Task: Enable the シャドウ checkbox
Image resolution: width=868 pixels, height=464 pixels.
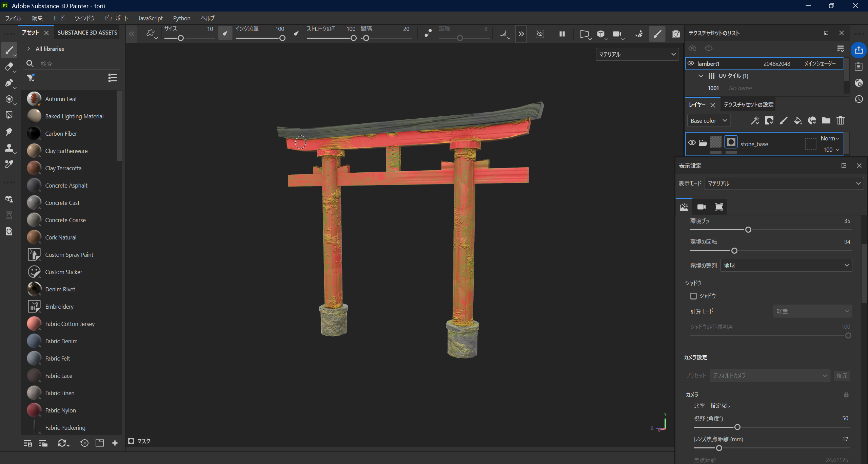Action: (x=694, y=296)
